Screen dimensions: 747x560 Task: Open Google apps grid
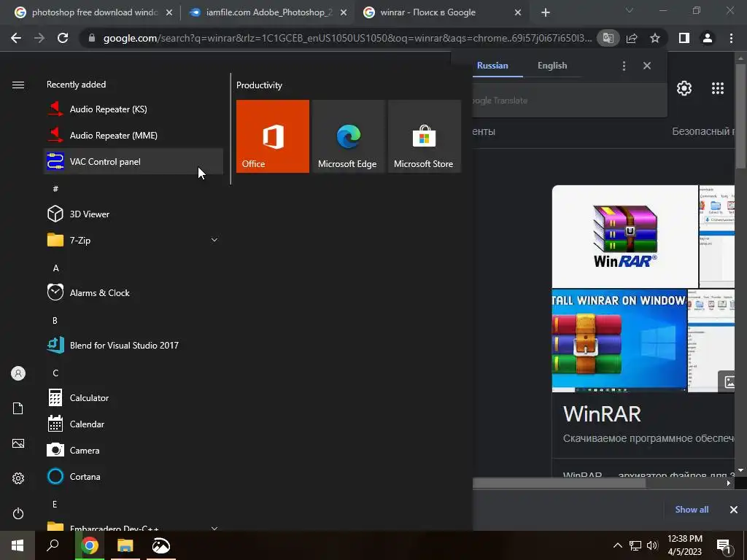pyautogui.click(x=718, y=88)
